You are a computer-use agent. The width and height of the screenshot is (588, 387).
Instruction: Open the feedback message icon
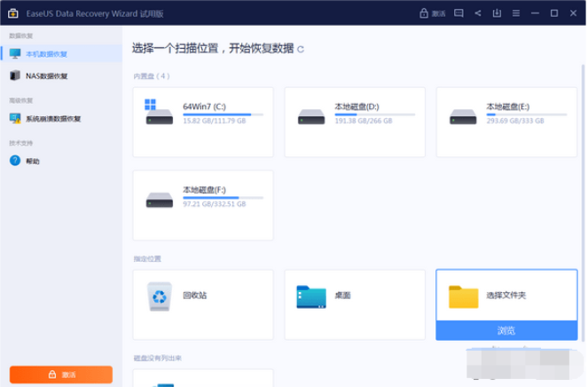click(459, 13)
